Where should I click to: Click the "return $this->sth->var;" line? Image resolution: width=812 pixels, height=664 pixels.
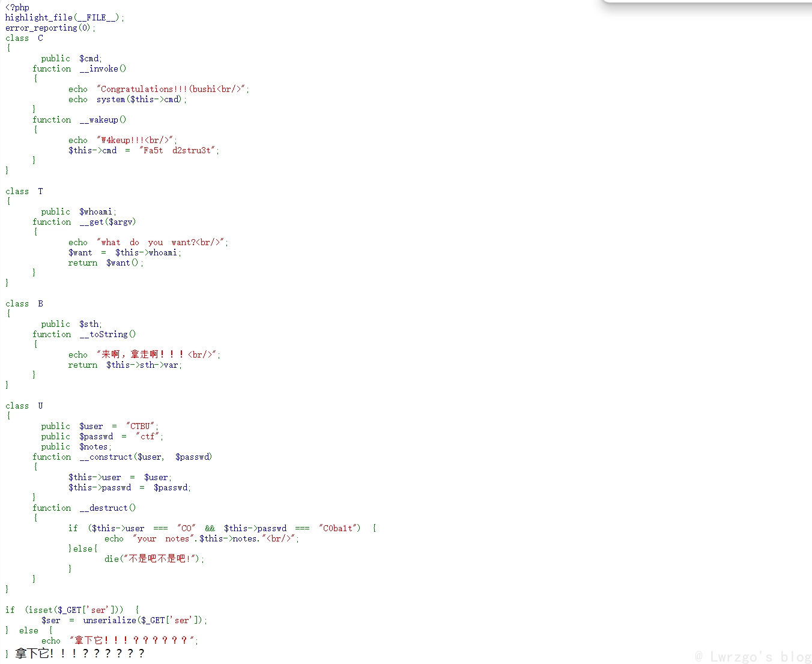point(125,365)
